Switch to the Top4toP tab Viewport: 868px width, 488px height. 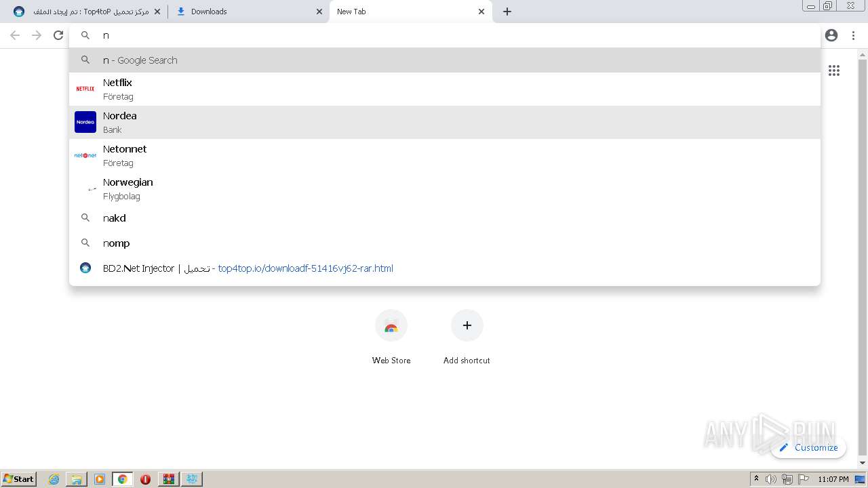86,12
